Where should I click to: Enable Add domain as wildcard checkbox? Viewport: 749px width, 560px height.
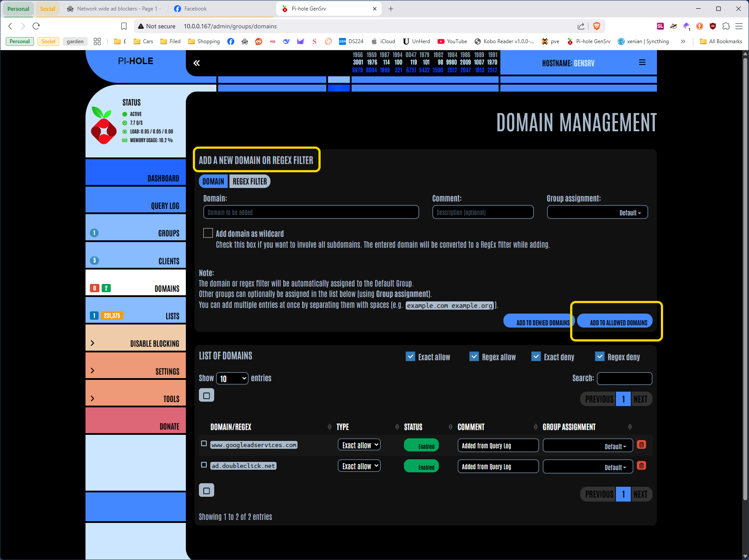point(208,233)
